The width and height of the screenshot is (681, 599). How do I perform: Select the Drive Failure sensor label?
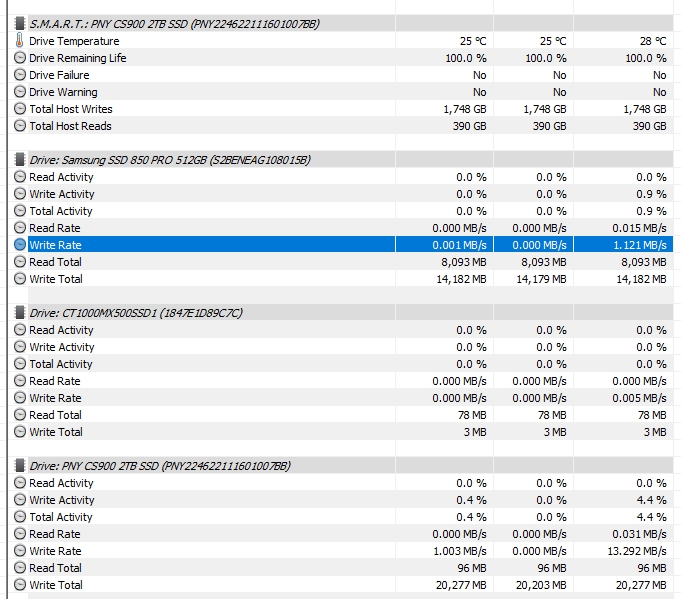pyautogui.click(x=59, y=75)
